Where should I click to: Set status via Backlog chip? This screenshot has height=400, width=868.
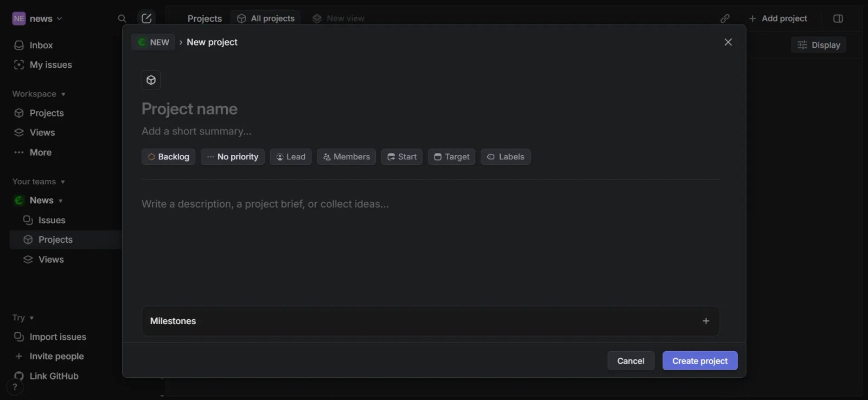pyautogui.click(x=168, y=157)
